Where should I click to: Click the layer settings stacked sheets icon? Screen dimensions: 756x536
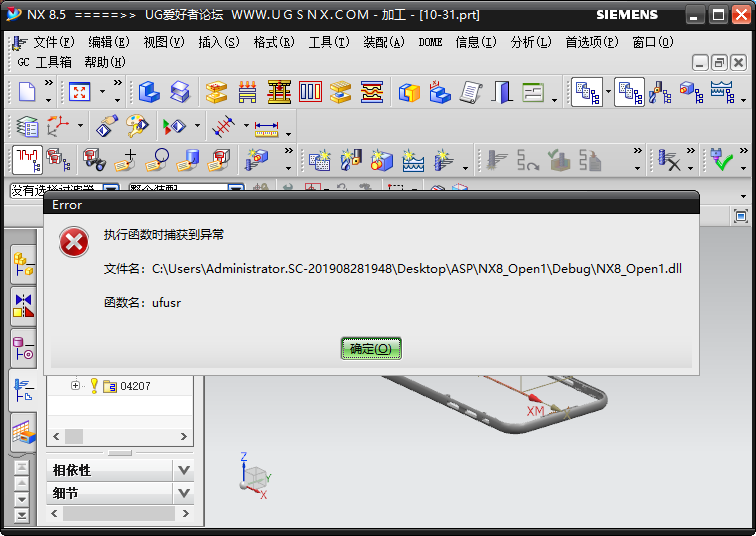click(27, 127)
